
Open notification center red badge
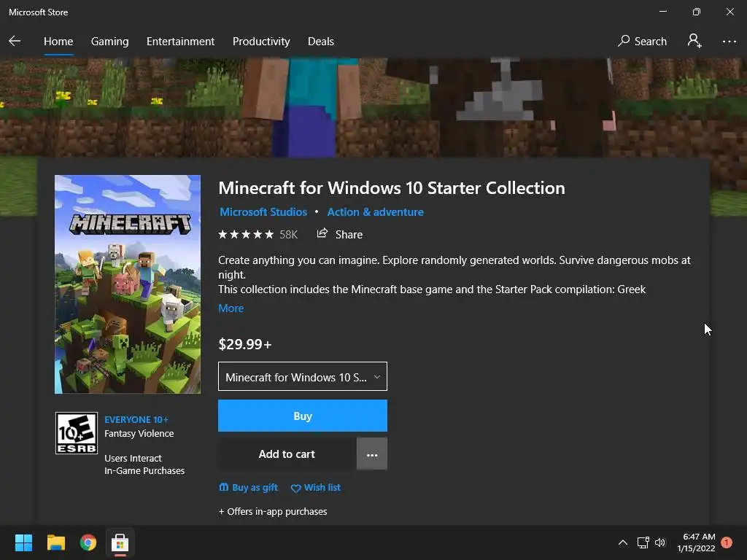(727, 542)
